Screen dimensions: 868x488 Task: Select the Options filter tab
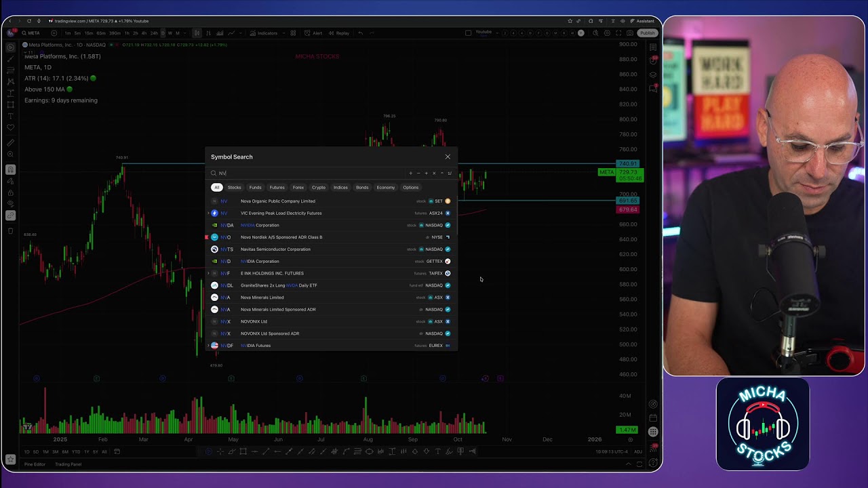(x=411, y=187)
